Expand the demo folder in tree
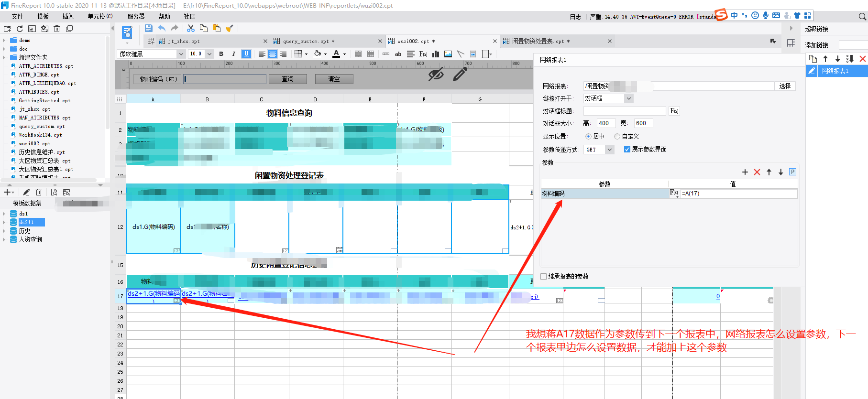868x399 pixels. [x=4, y=41]
